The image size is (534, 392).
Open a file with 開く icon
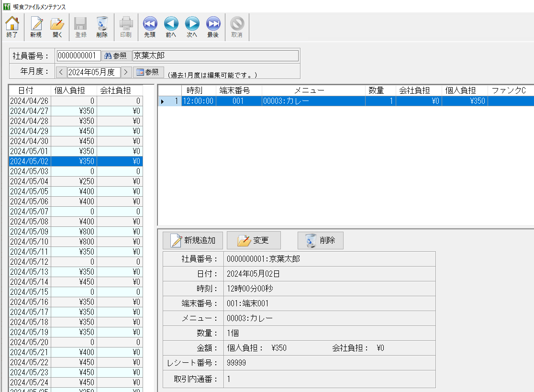pos(57,26)
